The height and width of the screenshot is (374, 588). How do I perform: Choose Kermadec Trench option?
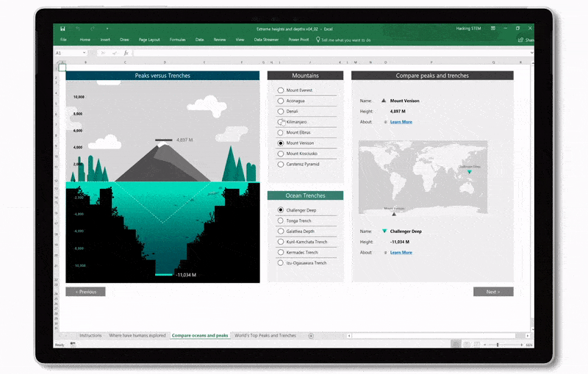click(x=281, y=252)
